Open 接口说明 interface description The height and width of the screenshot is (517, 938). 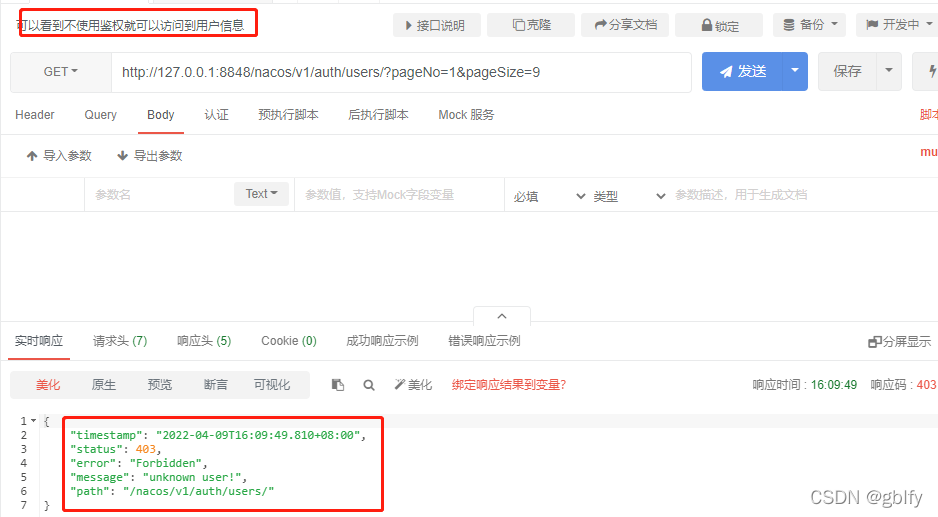[x=437, y=25]
